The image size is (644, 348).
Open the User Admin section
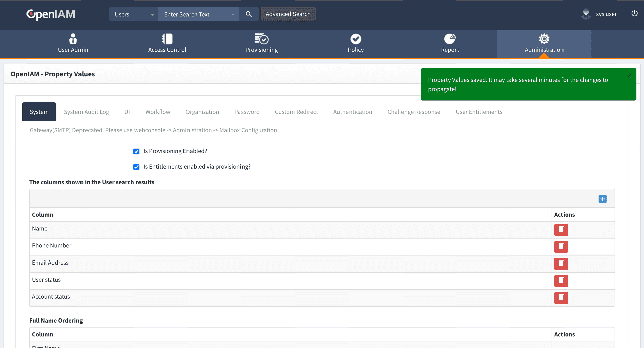tap(73, 43)
